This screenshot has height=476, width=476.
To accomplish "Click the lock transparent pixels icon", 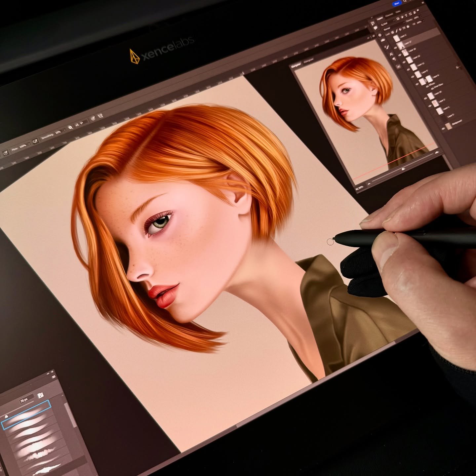I will [x=393, y=32].
